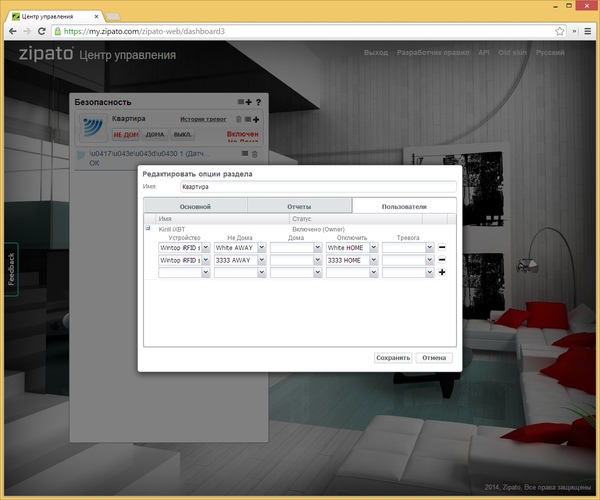Arm away with the НЕ ДОМ button
The width and height of the screenshot is (600, 500).
(126, 135)
